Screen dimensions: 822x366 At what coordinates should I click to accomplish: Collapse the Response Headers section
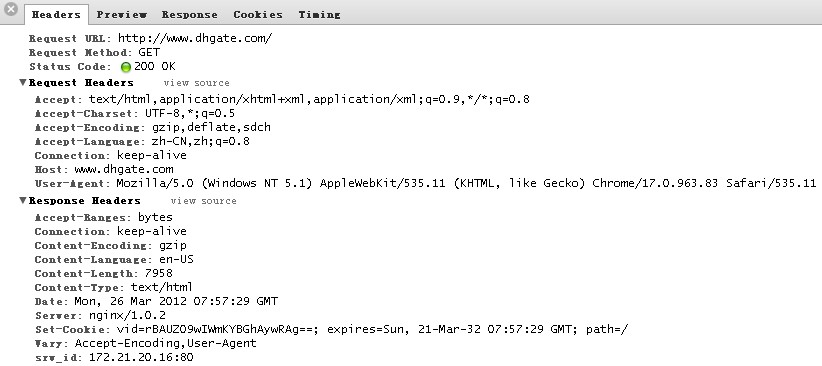coord(23,200)
